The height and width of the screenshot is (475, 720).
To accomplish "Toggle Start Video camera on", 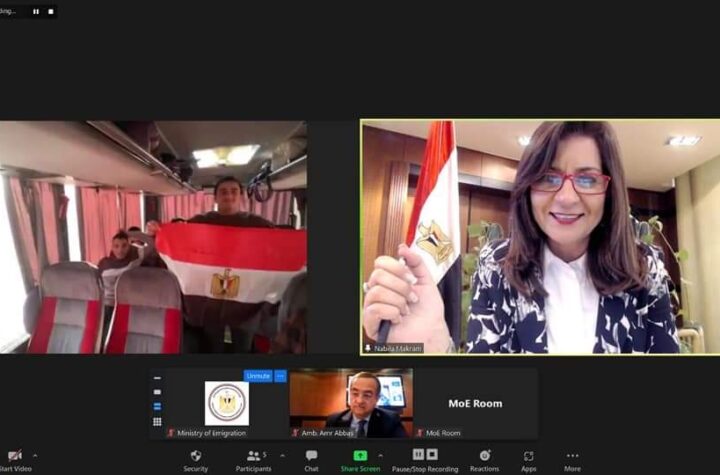I will 12,457.
